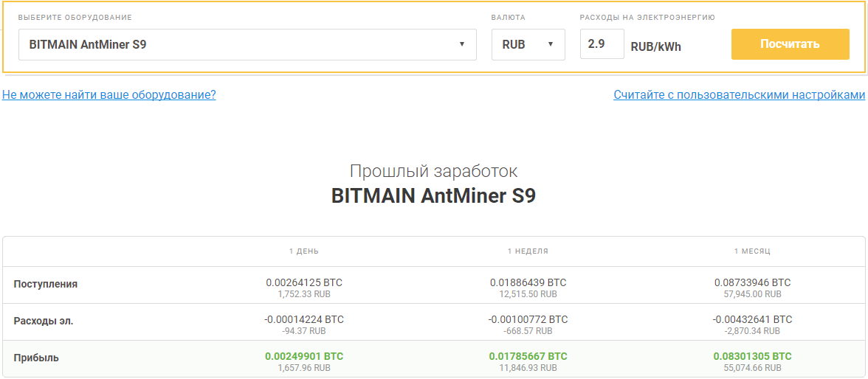Screen dimensions: 868x379
Task: Open the BITMAIN AntMiner S9 equipment dropdown
Action: click(247, 44)
